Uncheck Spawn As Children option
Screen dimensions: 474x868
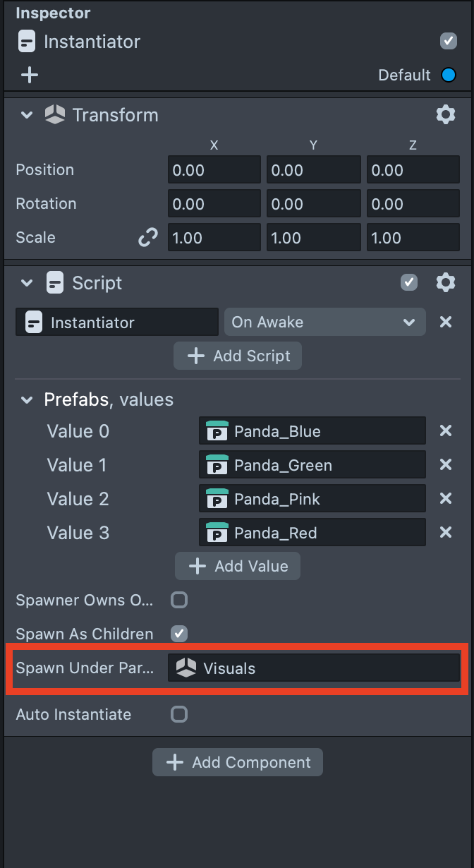[180, 634]
